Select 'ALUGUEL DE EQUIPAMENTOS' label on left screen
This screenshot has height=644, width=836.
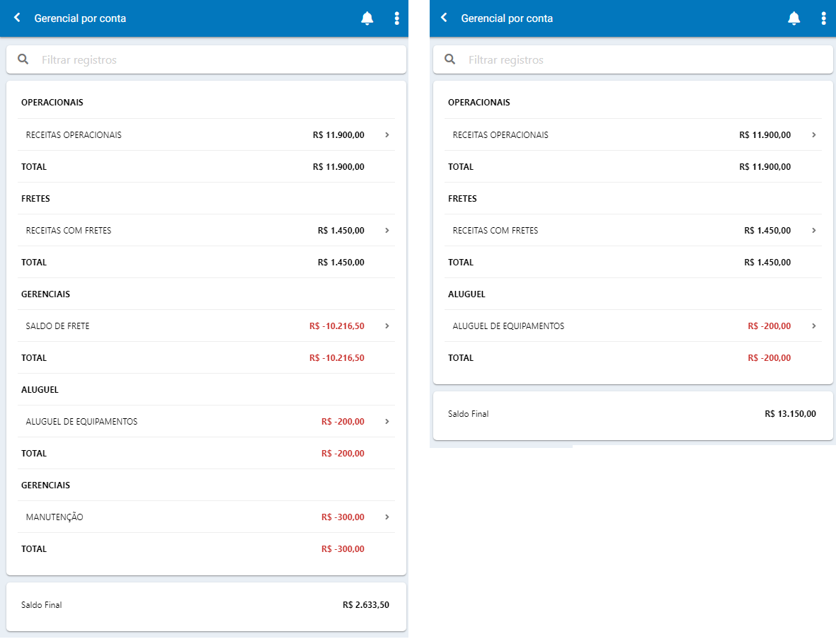81,421
